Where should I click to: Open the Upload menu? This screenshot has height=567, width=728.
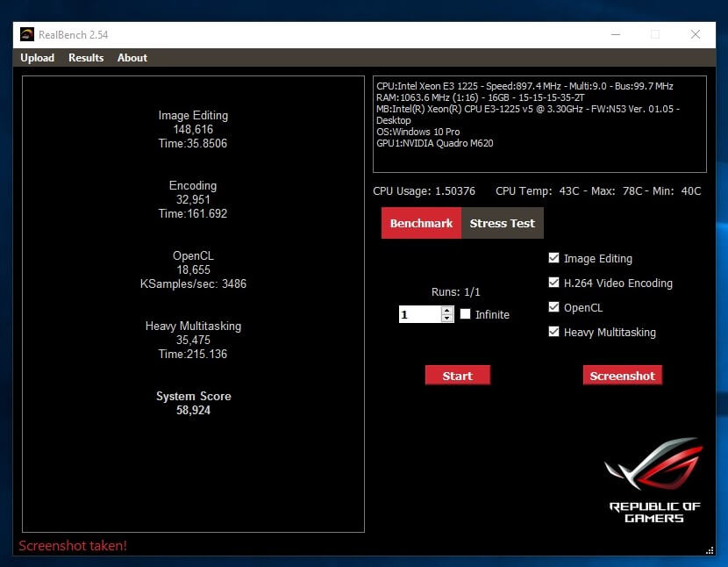tap(37, 58)
